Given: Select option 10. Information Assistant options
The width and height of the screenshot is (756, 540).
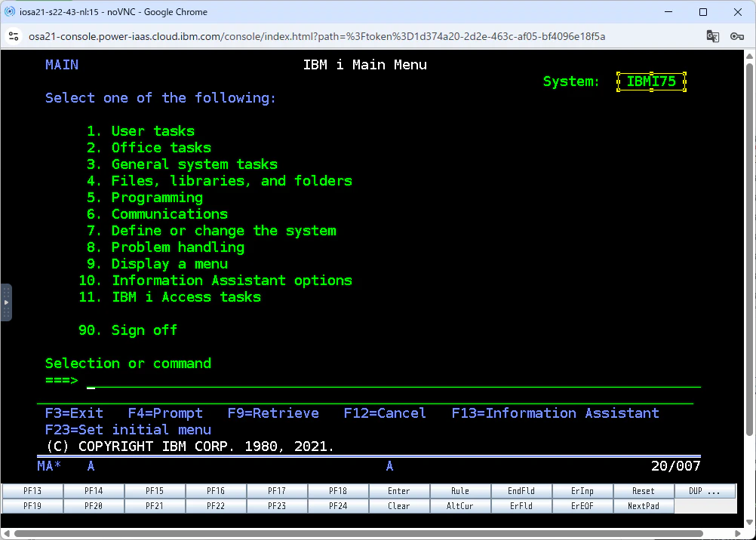Looking at the screenshot, I should point(216,281).
